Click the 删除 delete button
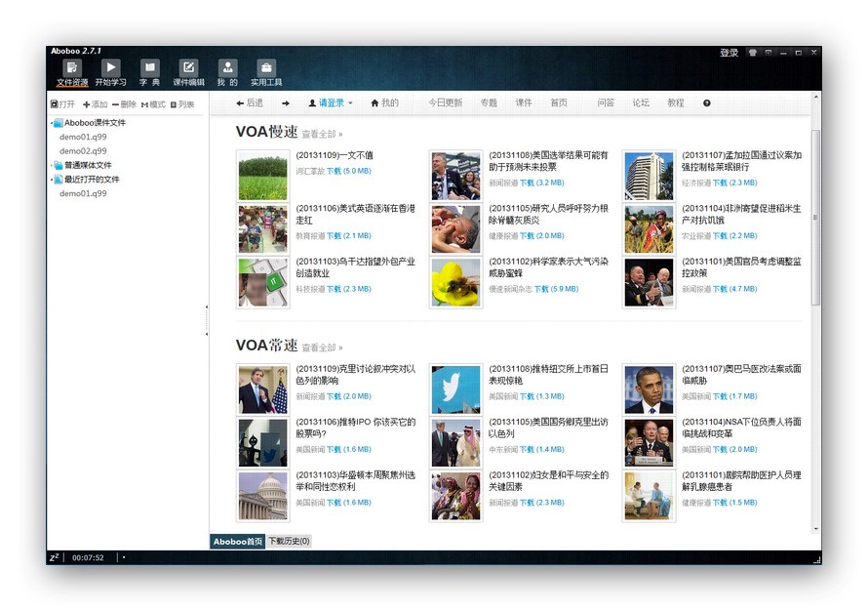The height and width of the screenshot is (611, 868). click(124, 104)
